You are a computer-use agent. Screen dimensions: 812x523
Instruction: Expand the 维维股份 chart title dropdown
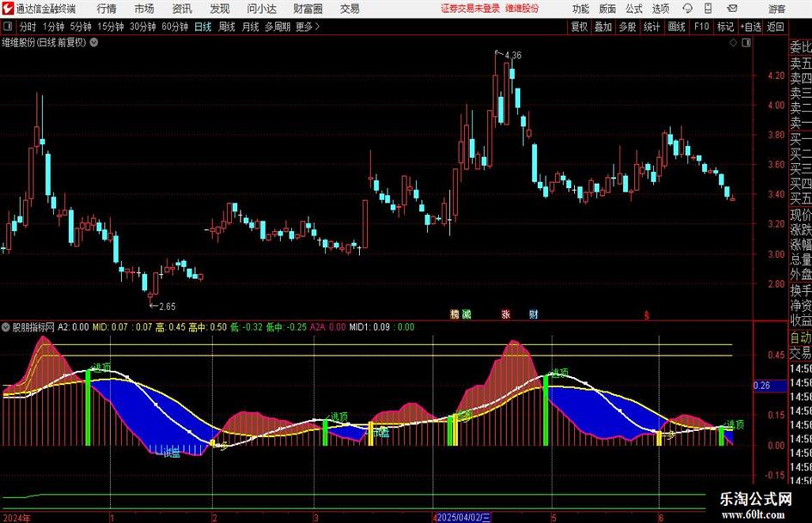[95, 43]
